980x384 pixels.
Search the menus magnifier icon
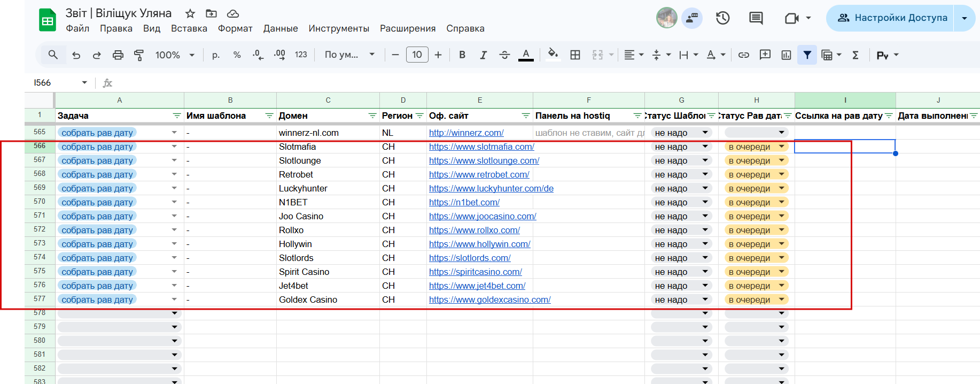(x=53, y=55)
